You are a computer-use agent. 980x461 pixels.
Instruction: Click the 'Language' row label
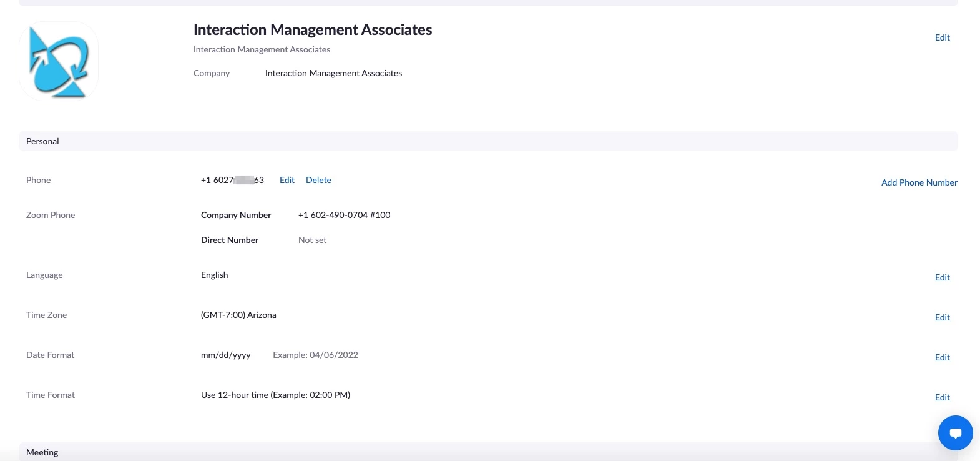pos(44,275)
